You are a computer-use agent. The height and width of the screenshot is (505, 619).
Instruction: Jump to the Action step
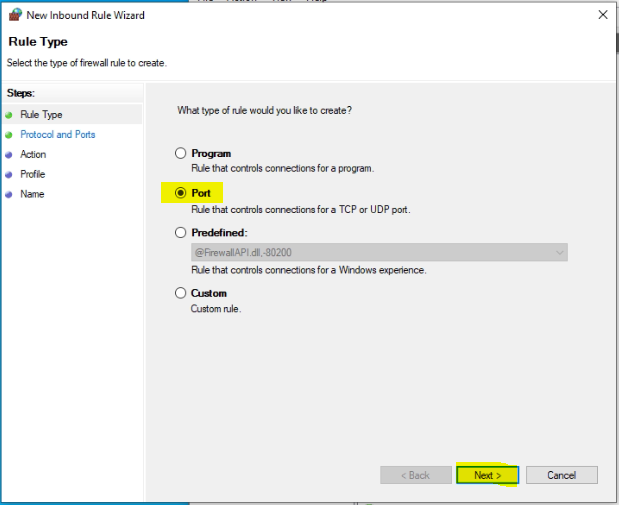[x=33, y=154]
